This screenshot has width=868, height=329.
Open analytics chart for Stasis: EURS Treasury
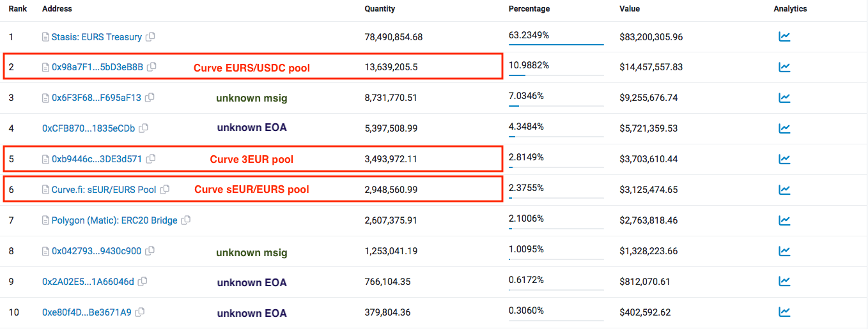(784, 37)
